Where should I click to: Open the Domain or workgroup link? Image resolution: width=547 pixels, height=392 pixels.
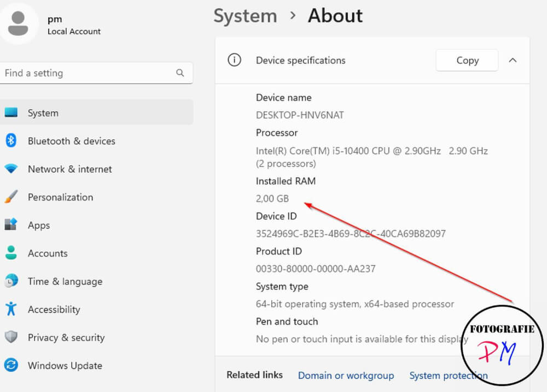pos(346,375)
